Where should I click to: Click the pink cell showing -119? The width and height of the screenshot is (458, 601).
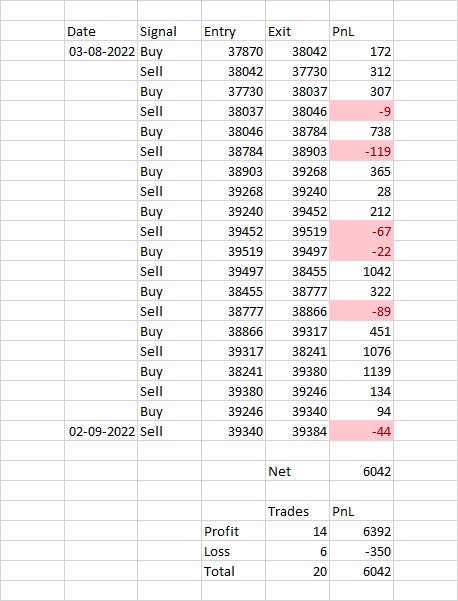coord(361,151)
